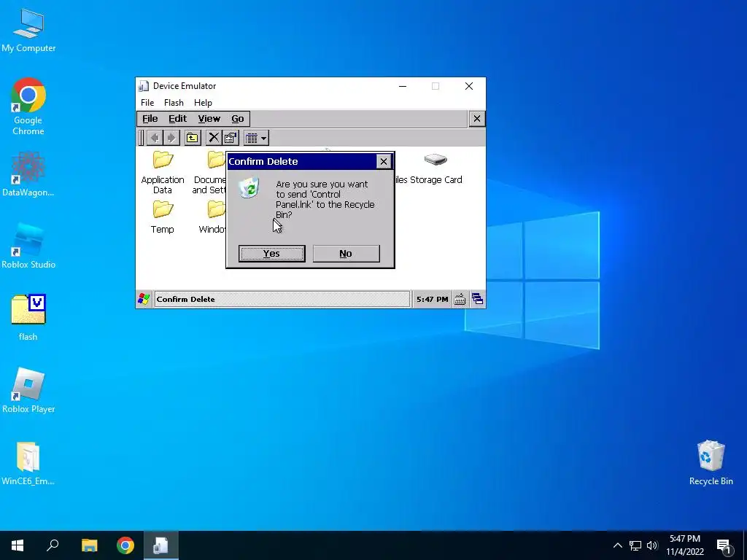Click the volume speaker tray icon

[652, 545]
